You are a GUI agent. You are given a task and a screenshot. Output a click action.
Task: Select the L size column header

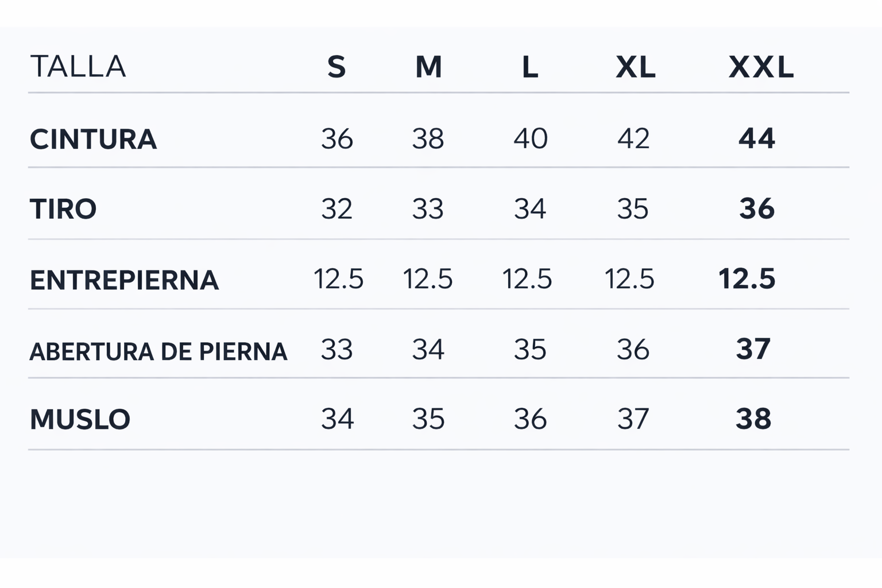point(530,67)
